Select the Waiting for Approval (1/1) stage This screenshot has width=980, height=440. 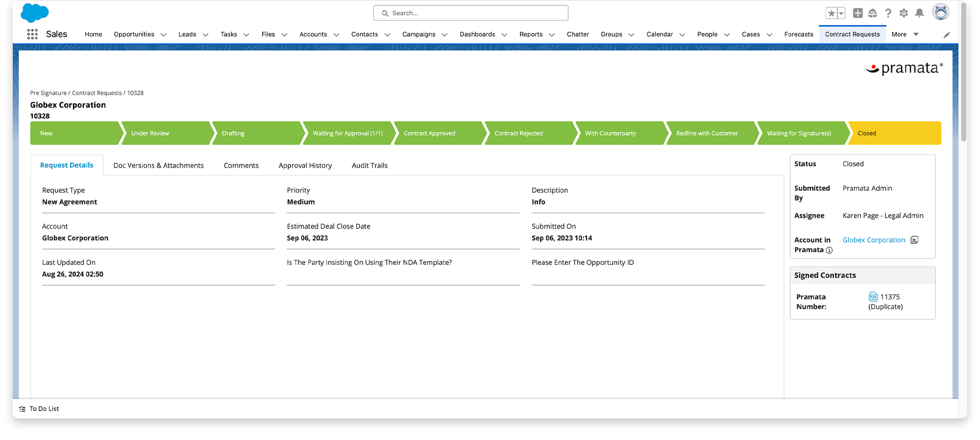[348, 133]
